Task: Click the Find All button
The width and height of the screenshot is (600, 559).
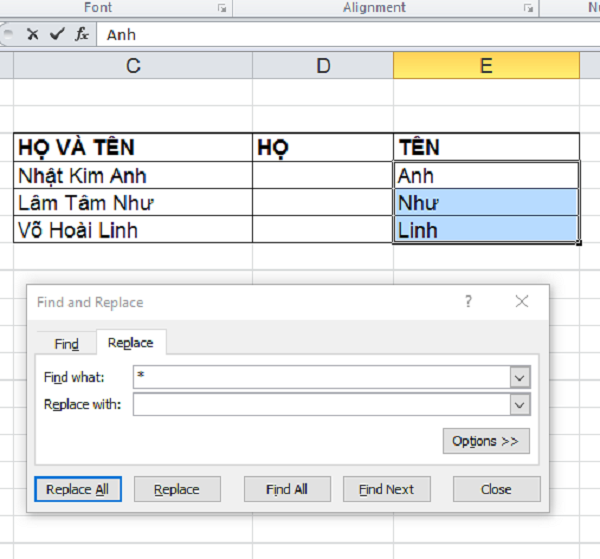Action: coord(287,489)
